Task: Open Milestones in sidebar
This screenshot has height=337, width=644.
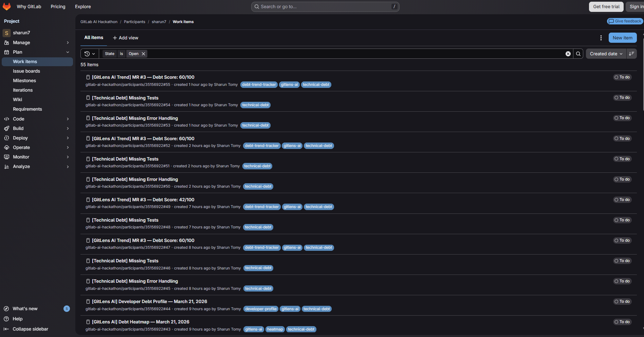Action: pos(37,80)
